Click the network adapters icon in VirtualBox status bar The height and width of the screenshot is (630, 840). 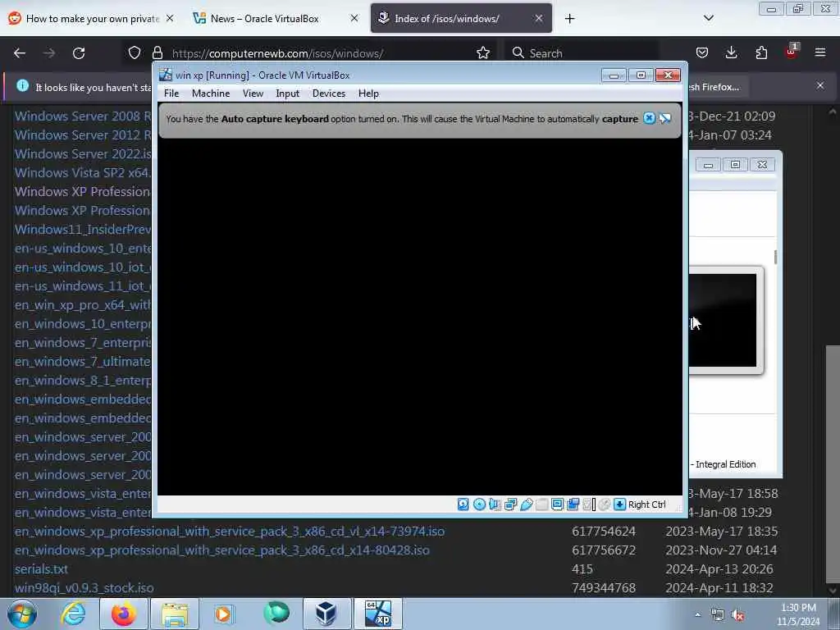pyautogui.click(x=510, y=504)
